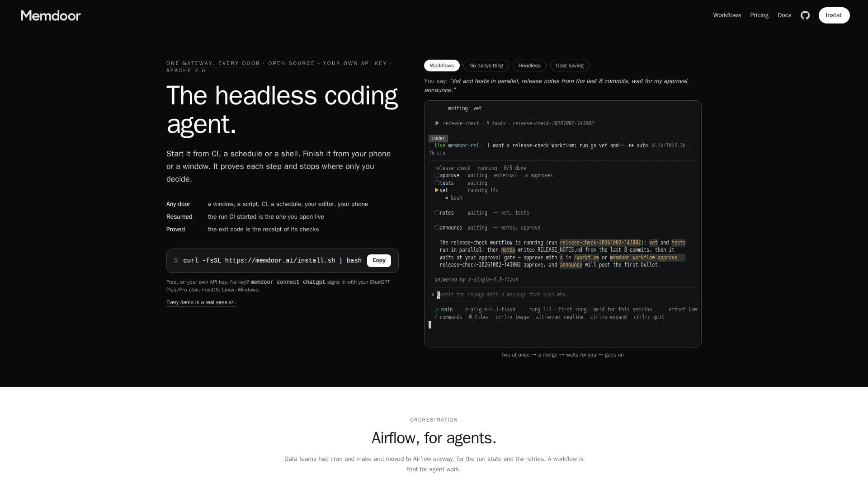The image size is (868, 488).
Task: Open the GitHub icon link
Action: (805, 15)
